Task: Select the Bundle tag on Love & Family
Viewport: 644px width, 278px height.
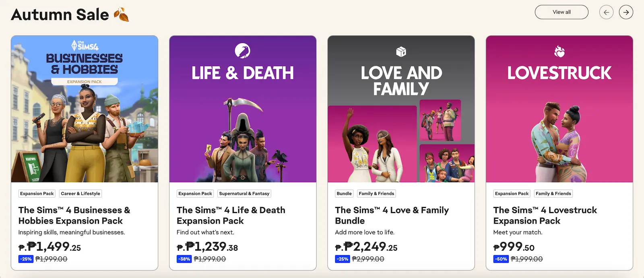Action: 344,194
